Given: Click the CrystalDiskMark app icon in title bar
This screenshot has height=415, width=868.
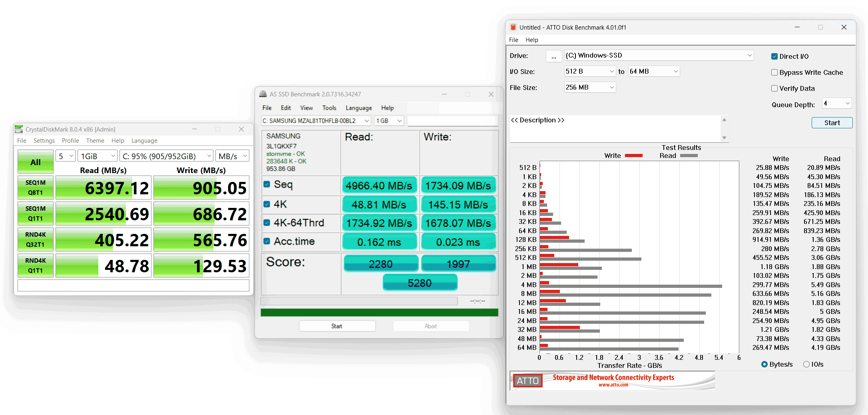Looking at the screenshot, I should (19, 129).
